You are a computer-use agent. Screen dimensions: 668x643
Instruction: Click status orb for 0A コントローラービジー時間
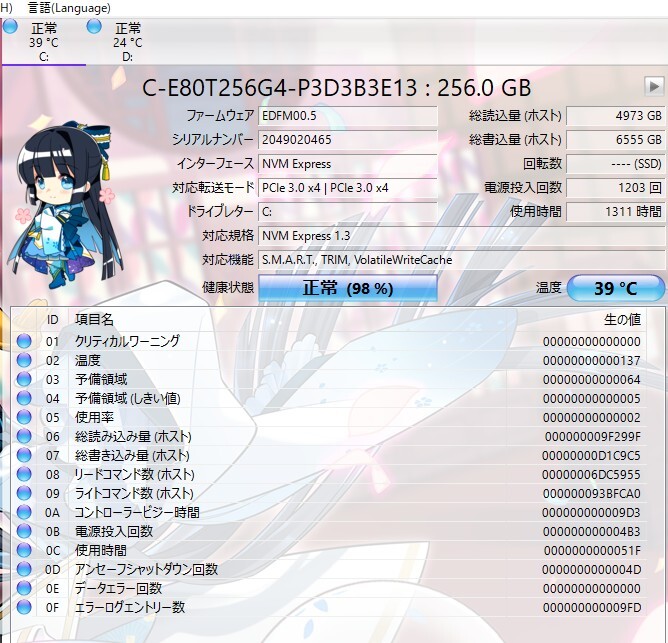tap(24, 512)
